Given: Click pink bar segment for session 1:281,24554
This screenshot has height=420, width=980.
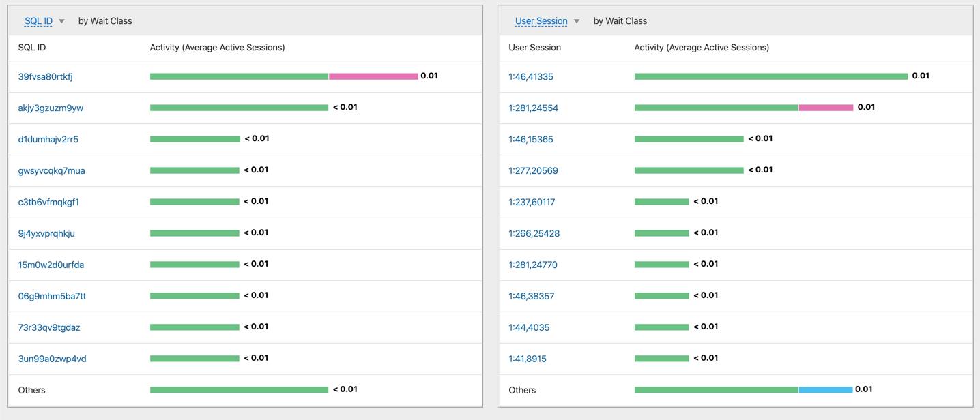Looking at the screenshot, I should (x=826, y=108).
